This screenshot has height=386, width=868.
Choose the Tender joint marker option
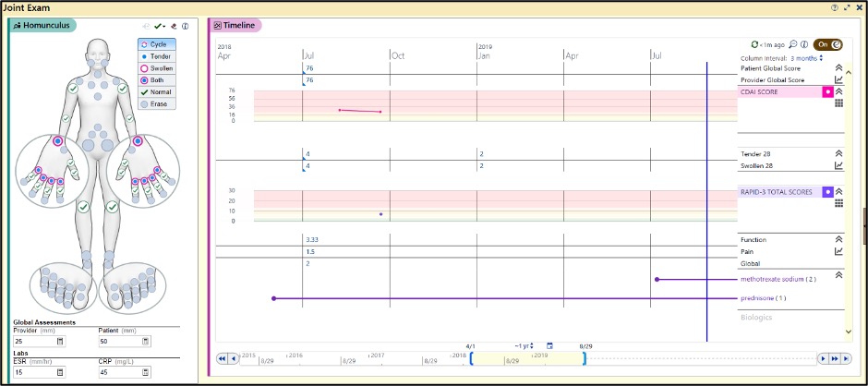click(157, 56)
